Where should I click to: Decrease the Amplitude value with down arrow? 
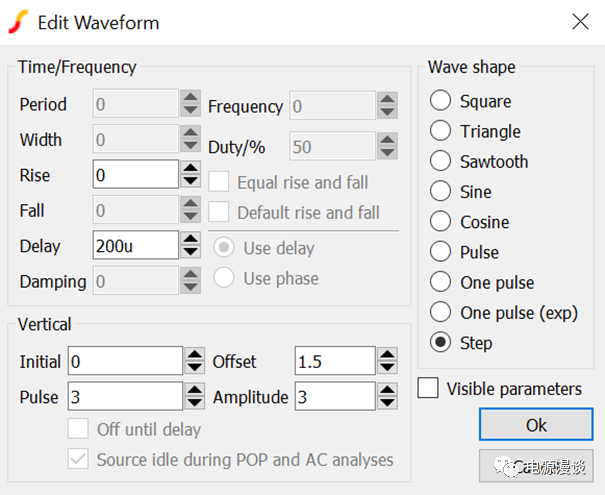[387, 403]
